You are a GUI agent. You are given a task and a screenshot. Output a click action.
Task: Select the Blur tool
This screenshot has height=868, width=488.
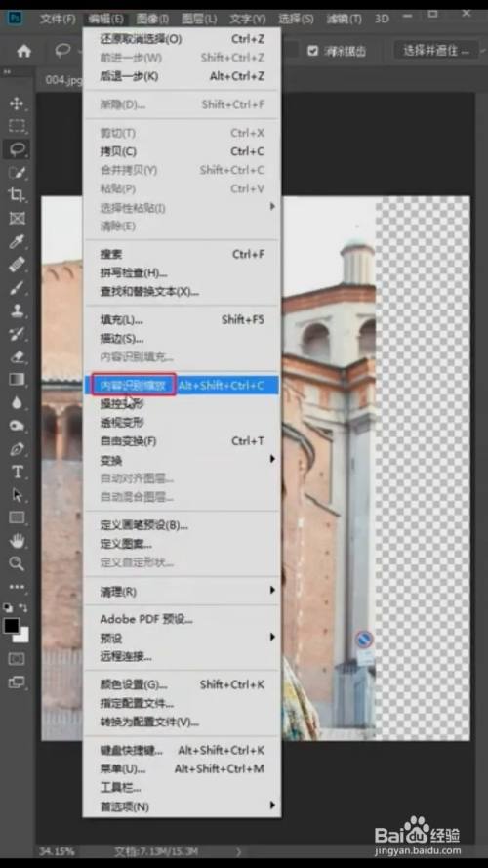click(18, 402)
